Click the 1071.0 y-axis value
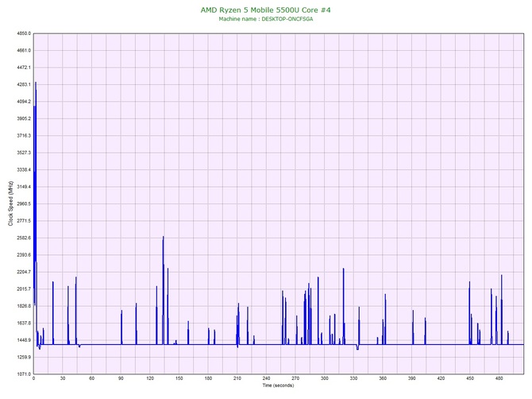532x399 pixels. point(24,374)
